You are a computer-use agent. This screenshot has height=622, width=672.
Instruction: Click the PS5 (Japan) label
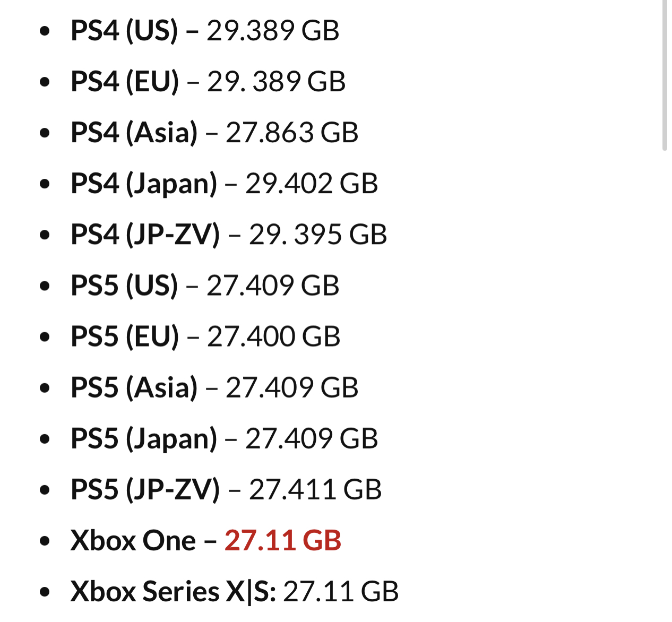[144, 438]
